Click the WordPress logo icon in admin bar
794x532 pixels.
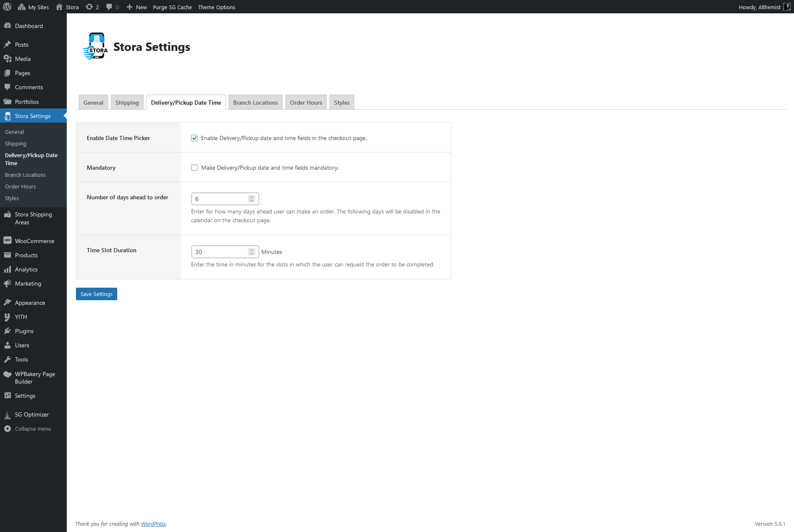tap(7, 7)
